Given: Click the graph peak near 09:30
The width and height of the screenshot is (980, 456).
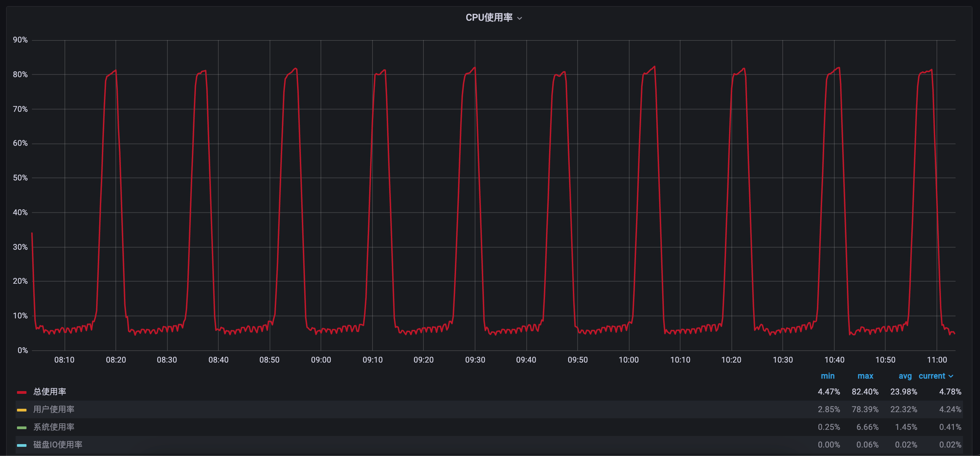Looking at the screenshot, I should (x=474, y=68).
